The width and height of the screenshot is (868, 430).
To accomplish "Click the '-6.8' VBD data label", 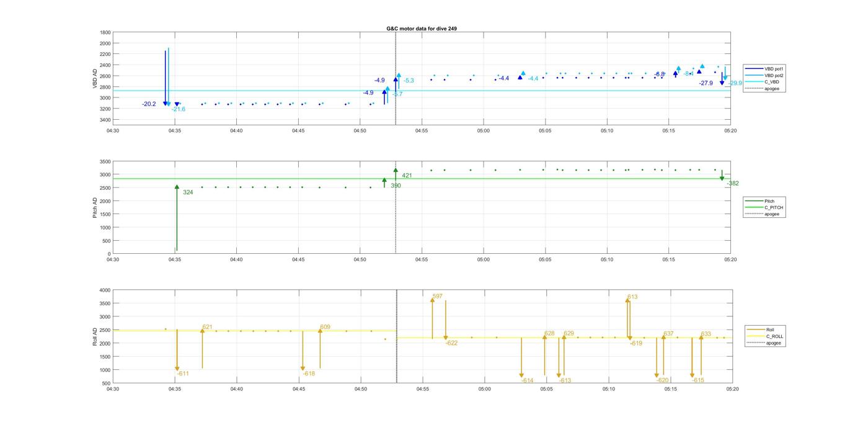I will pos(659,74).
